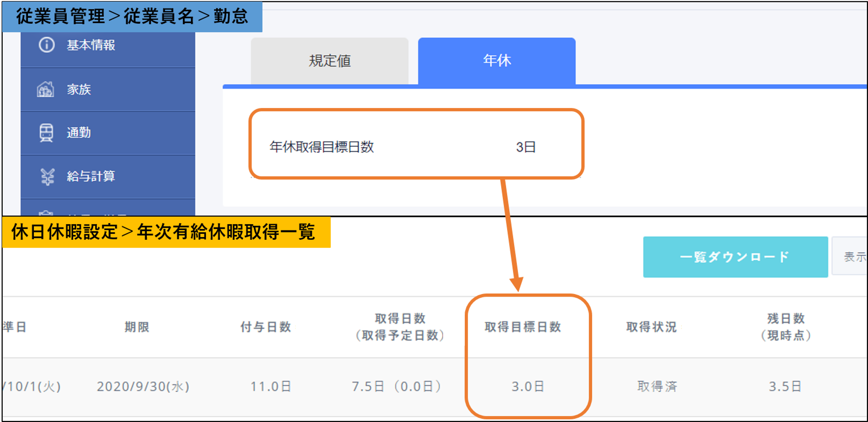Click the 通勤 train icon in sidebar
This screenshot has height=422, width=868.
tap(46, 133)
